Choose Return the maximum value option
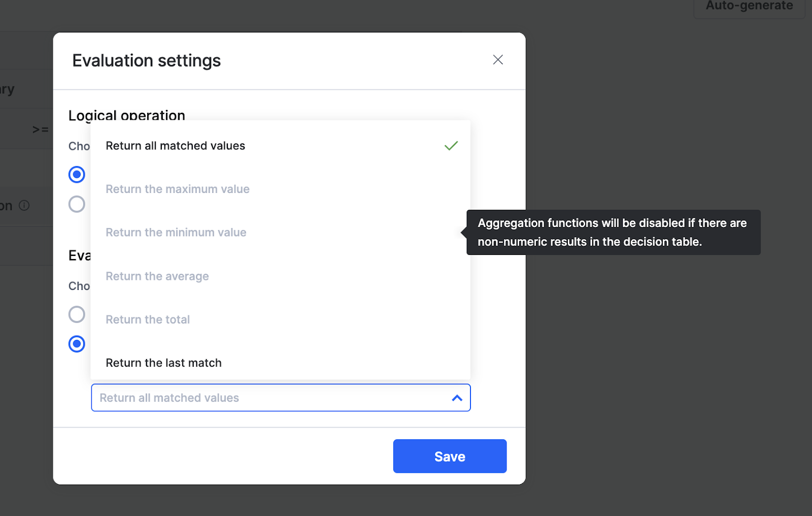The image size is (812, 516). 281,189
